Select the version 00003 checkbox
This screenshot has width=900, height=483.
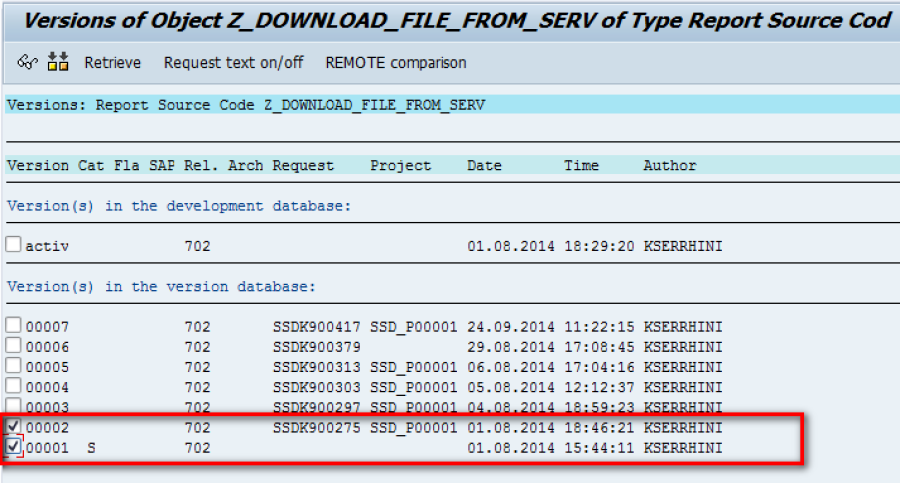pyautogui.click(x=13, y=405)
